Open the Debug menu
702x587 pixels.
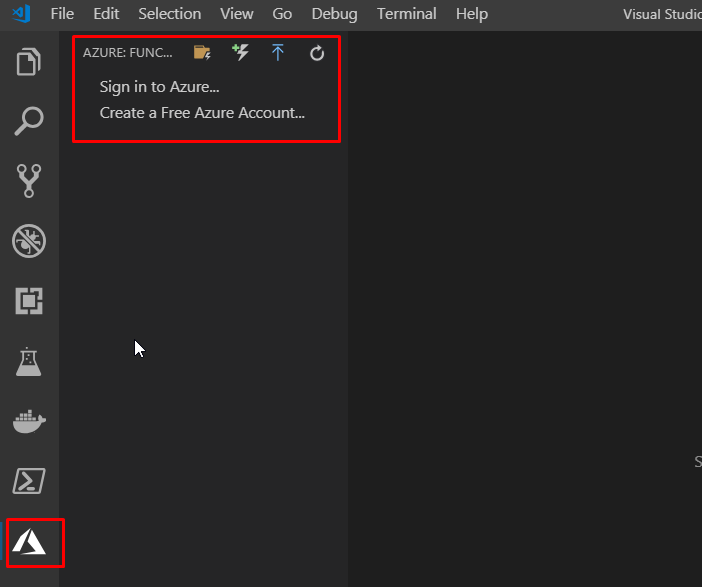pyautogui.click(x=334, y=14)
